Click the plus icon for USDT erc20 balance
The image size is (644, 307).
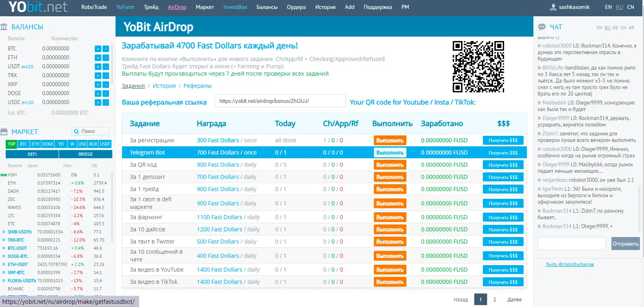click(x=98, y=67)
